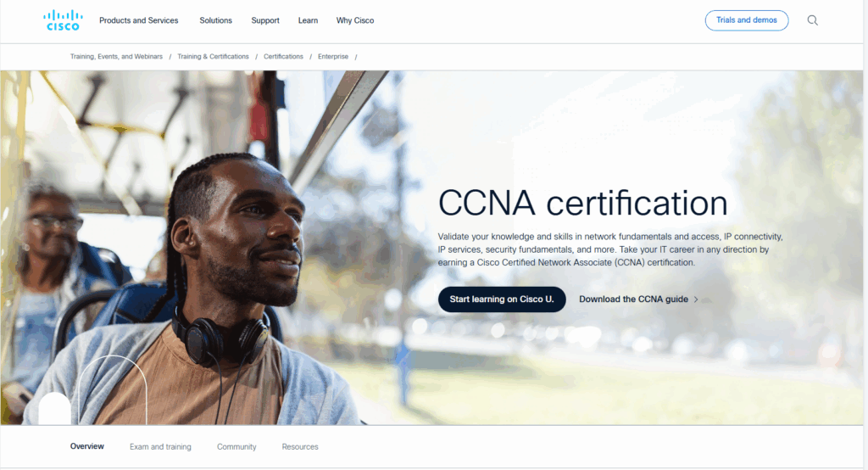Switch to the Community tab
The width and height of the screenshot is (868, 470).
236,447
